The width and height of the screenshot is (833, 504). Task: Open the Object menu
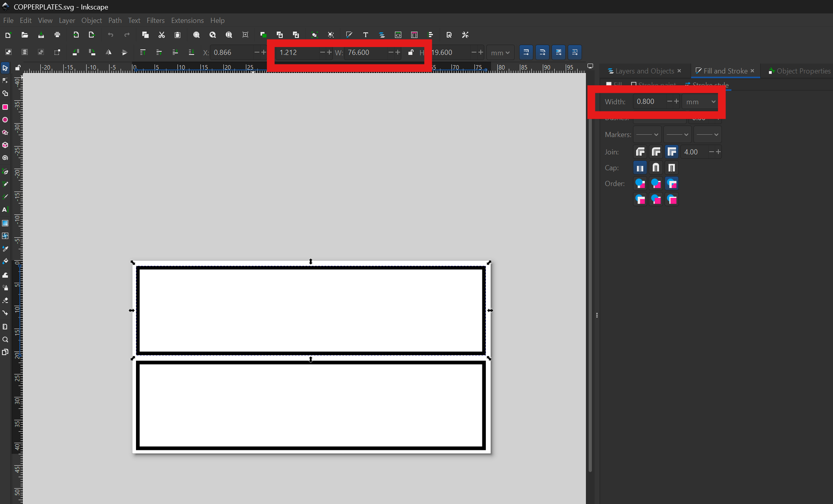click(x=91, y=20)
